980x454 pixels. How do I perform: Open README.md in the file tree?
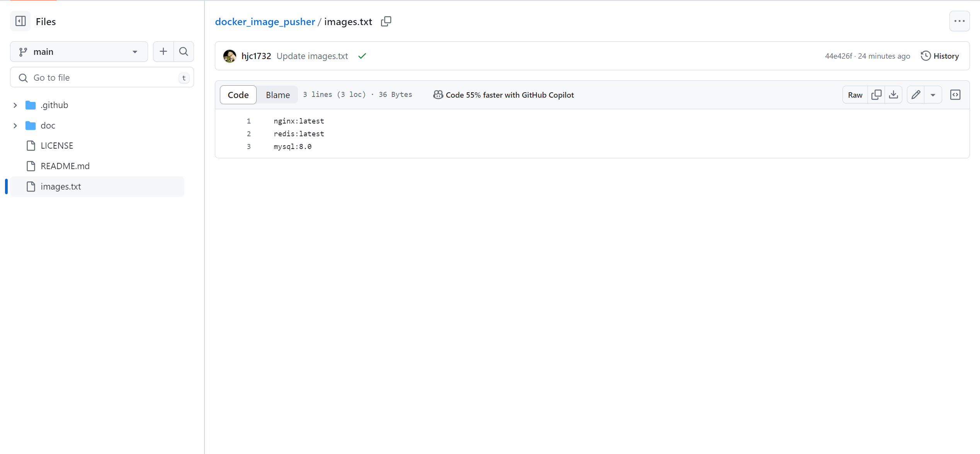[65, 166]
